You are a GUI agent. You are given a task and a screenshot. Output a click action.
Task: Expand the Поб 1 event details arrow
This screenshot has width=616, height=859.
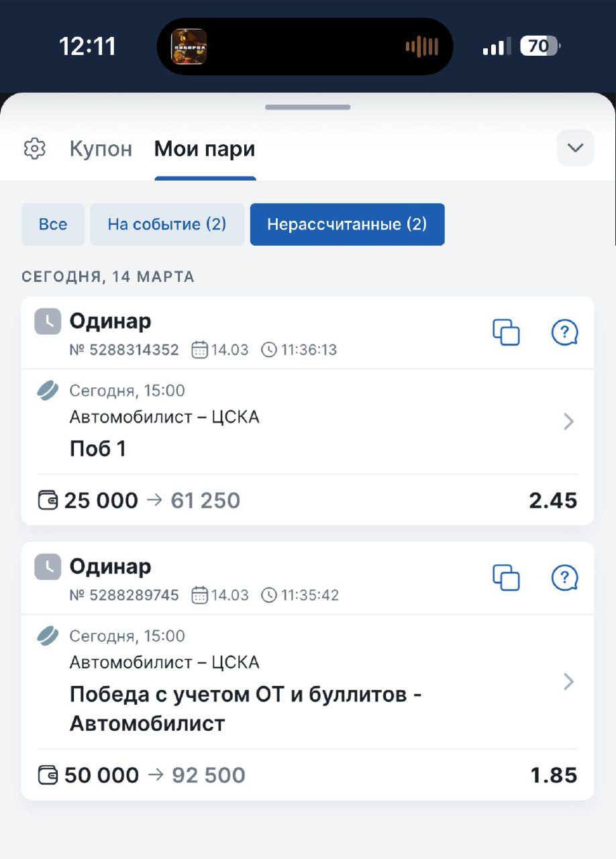click(x=568, y=421)
